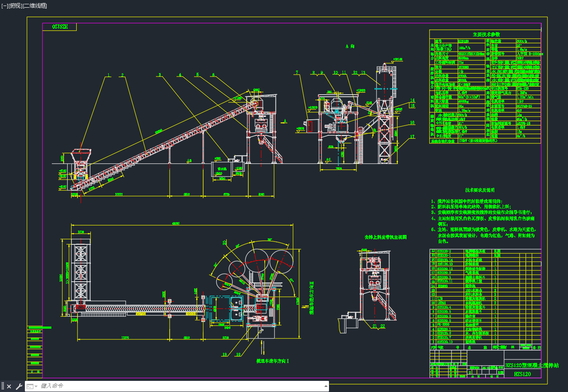Open the [-] viewport controls menu
The height and width of the screenshot is (392, 568).
5,6
